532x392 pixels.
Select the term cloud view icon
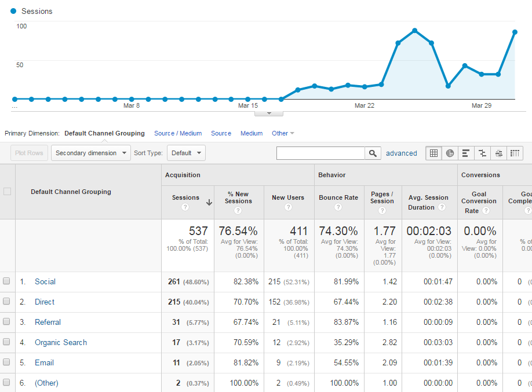tap(498, 153)
